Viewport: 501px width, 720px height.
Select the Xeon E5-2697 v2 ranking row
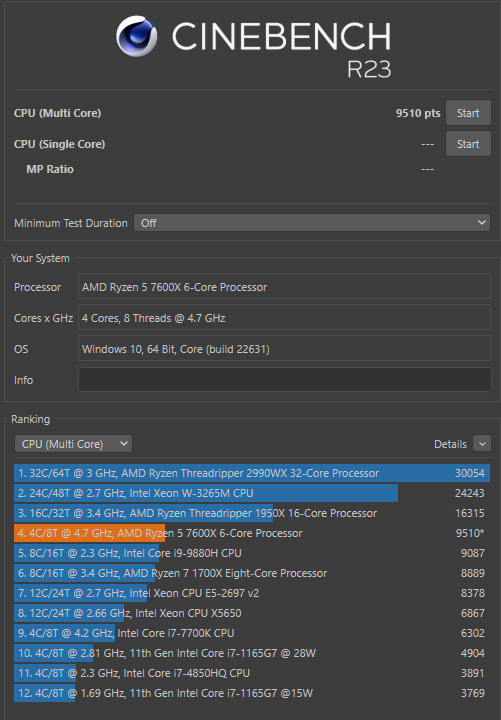252,593
